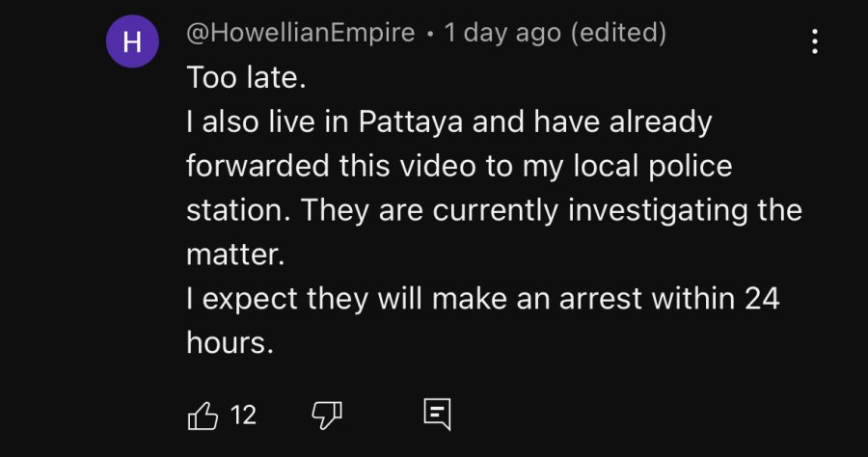Click the number '24' in the comment
Viewport: 868px width, 457px height.
coord(762,299)
